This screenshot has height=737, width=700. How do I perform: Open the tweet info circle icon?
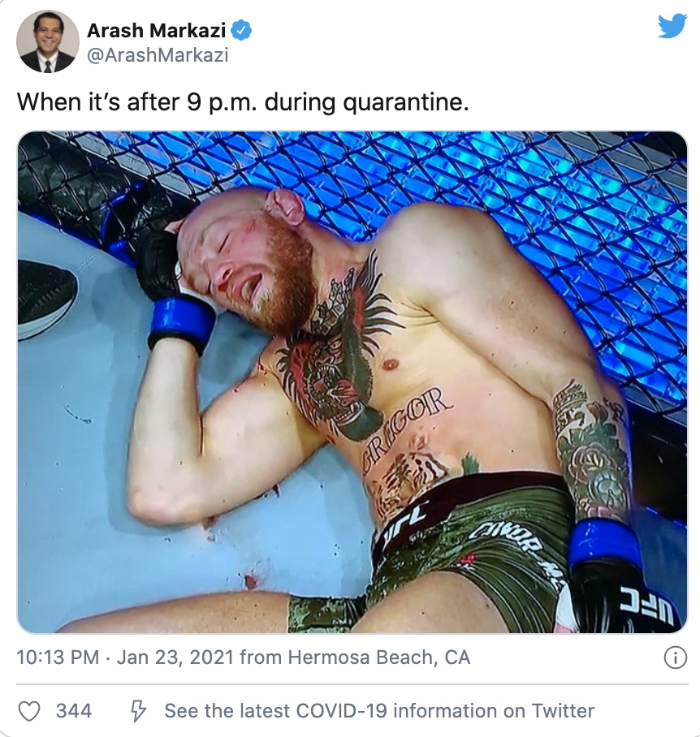[x=675, y=657]
